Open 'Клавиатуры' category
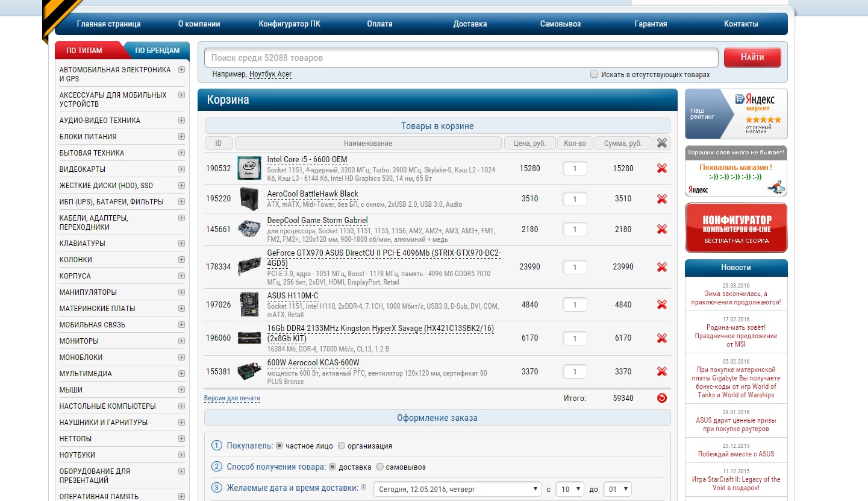 (x=82, y=244)
